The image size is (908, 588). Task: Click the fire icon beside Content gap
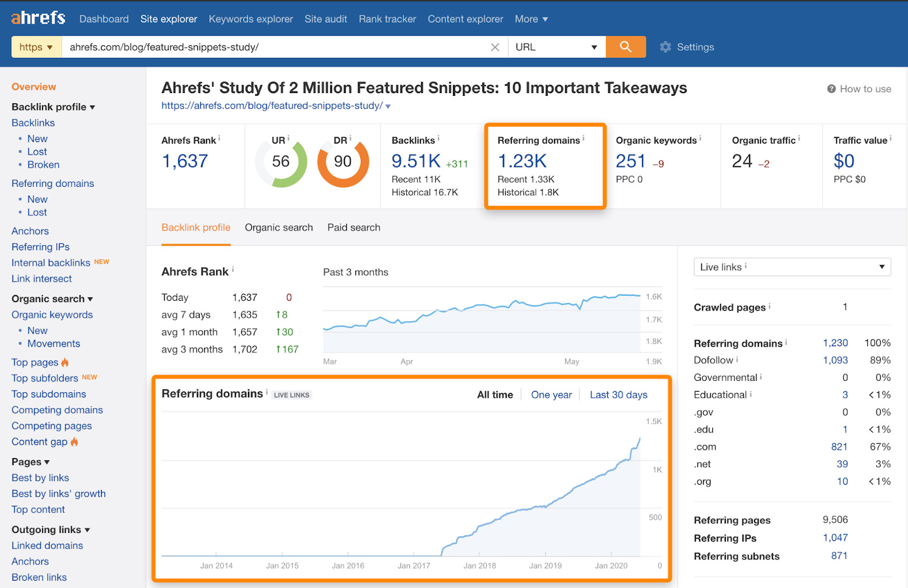point(74,442)
